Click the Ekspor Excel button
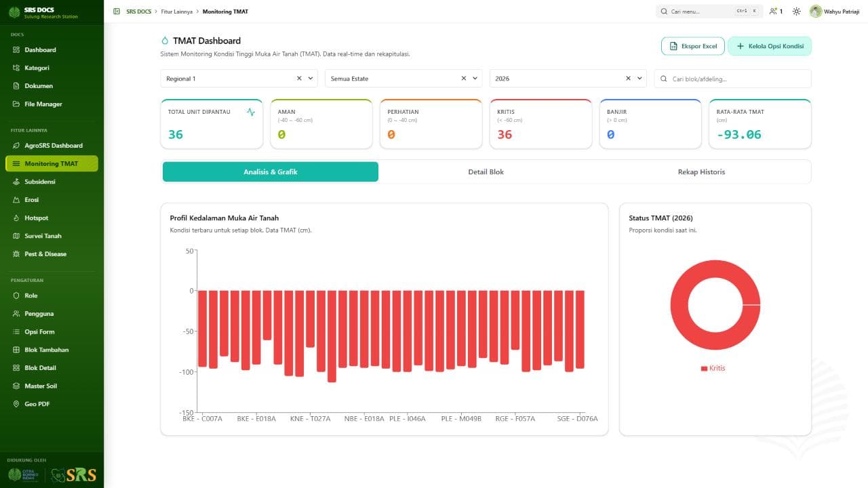Image resolution: width=868 pixels, height=488 pixels. [x=693, y=46]
